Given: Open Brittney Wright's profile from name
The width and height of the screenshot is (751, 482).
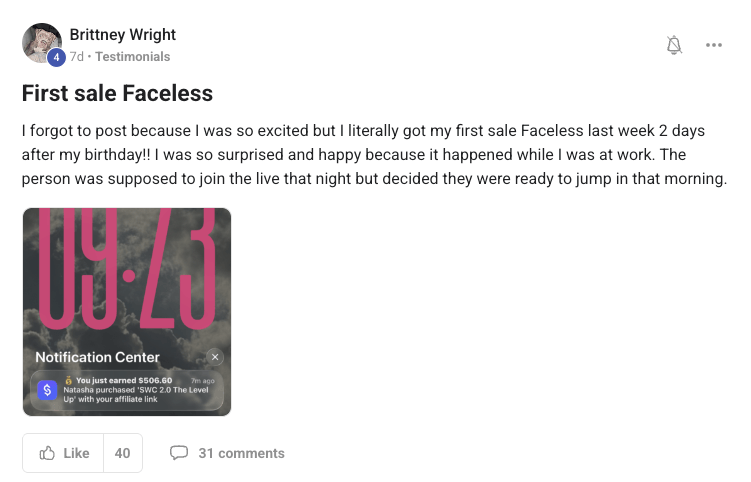Looking at the screenshot, I should click(x=123, y=35).
